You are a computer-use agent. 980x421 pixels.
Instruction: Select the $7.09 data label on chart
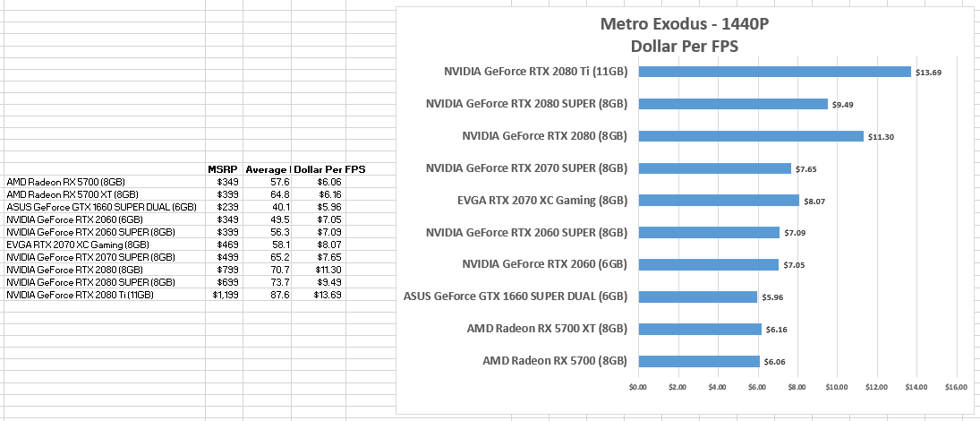pyautogui.click(x=795, y=233)
